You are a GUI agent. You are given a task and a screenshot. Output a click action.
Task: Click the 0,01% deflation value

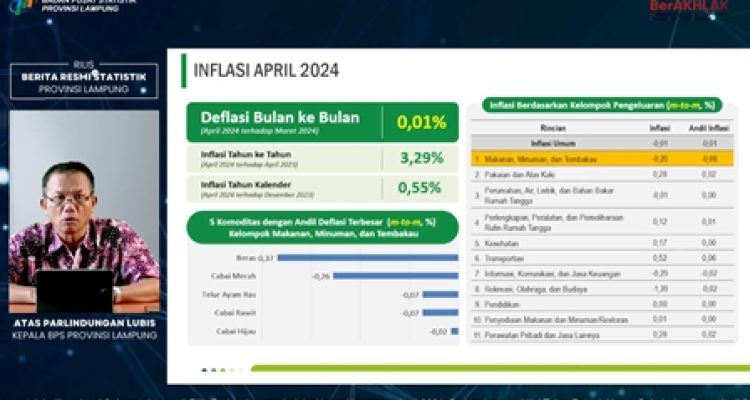[x=420, y=122]
